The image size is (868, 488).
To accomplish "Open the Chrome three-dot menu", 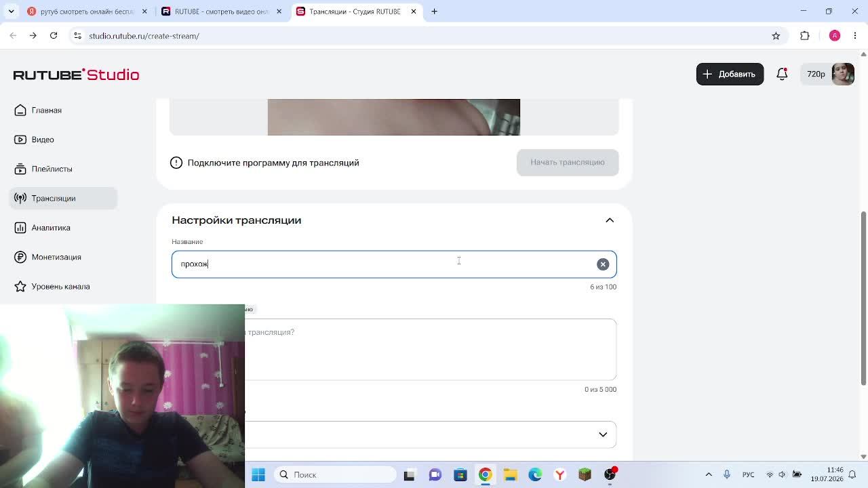I will (854, 36).
